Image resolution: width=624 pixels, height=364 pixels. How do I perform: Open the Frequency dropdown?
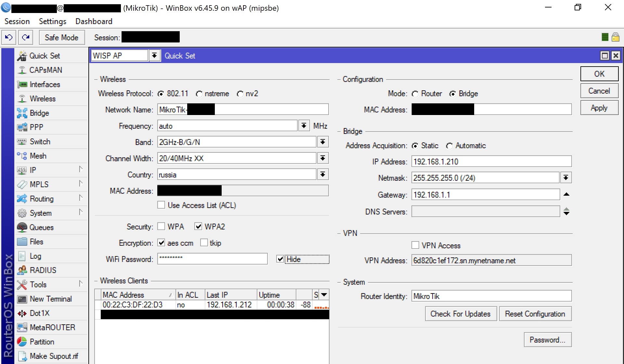coord(304,126)
